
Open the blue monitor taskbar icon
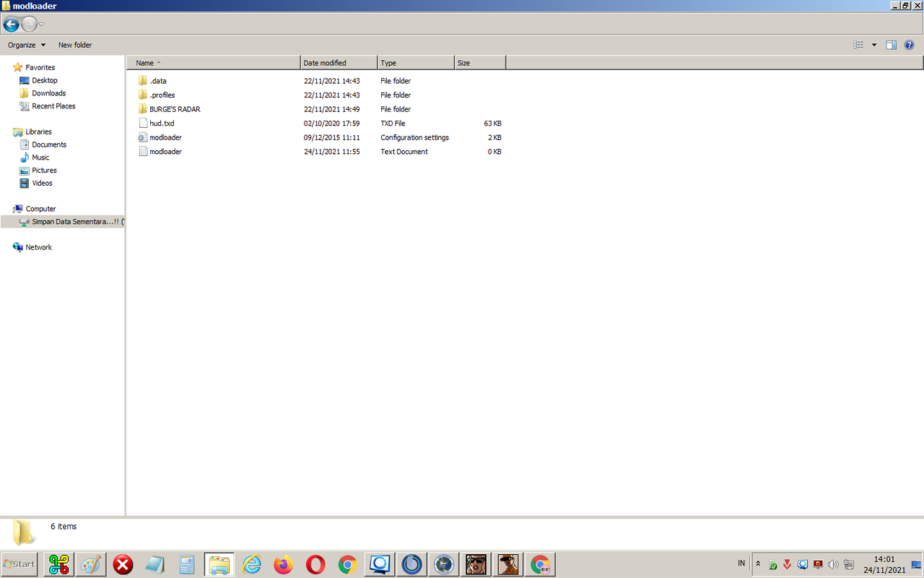380,564
